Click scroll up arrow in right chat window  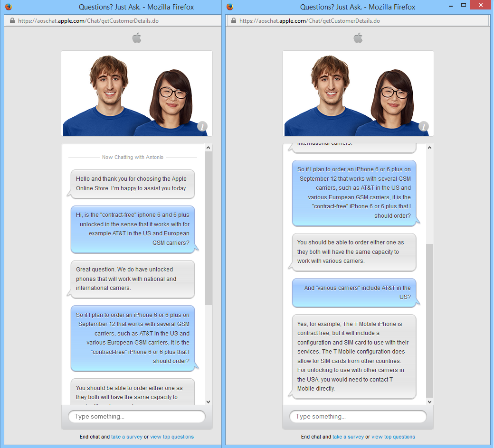click(x=429, y=147)
